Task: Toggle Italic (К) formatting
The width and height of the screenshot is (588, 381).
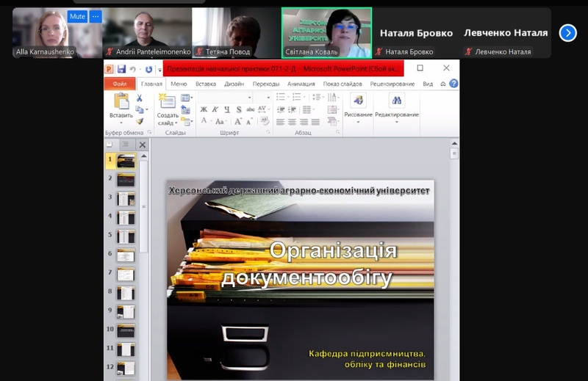Action: [215, 109]
